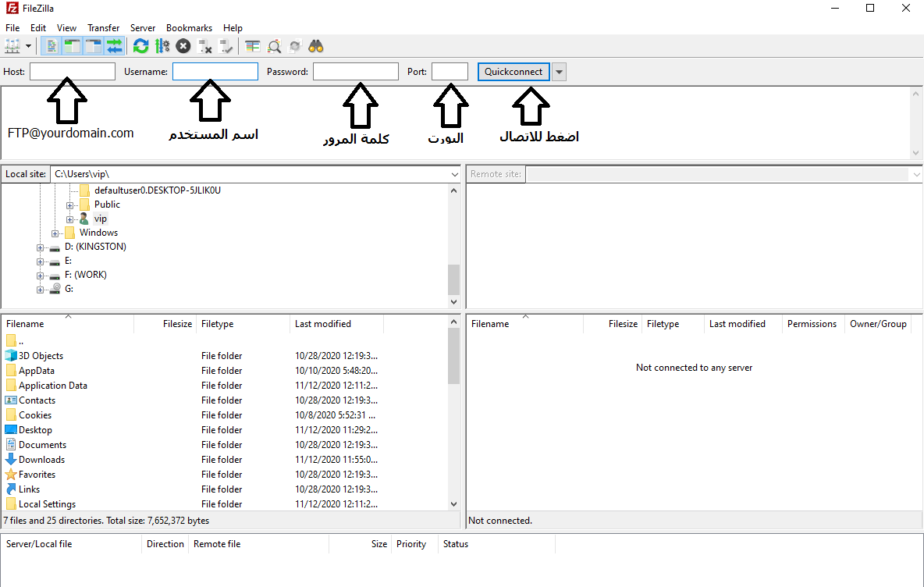Screen dimensions: 924x587
Task: Click the parent directory '..' folder icon
Action: coord(11,340)
